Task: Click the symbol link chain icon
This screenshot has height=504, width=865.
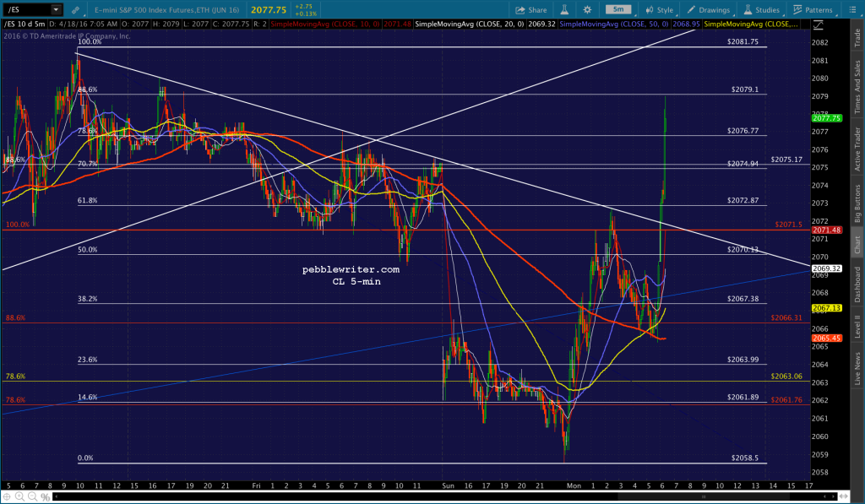Action: pyautogui.click(x=75, y=10)
